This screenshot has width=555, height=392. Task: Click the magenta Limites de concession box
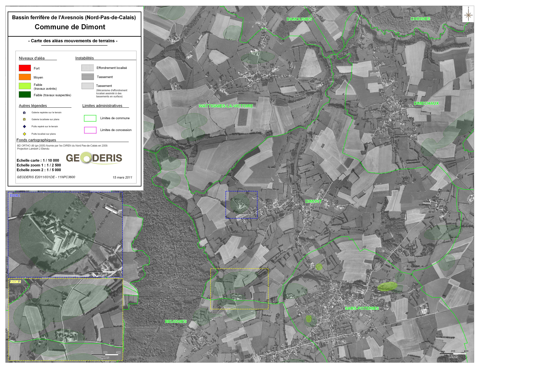[90, 130]
